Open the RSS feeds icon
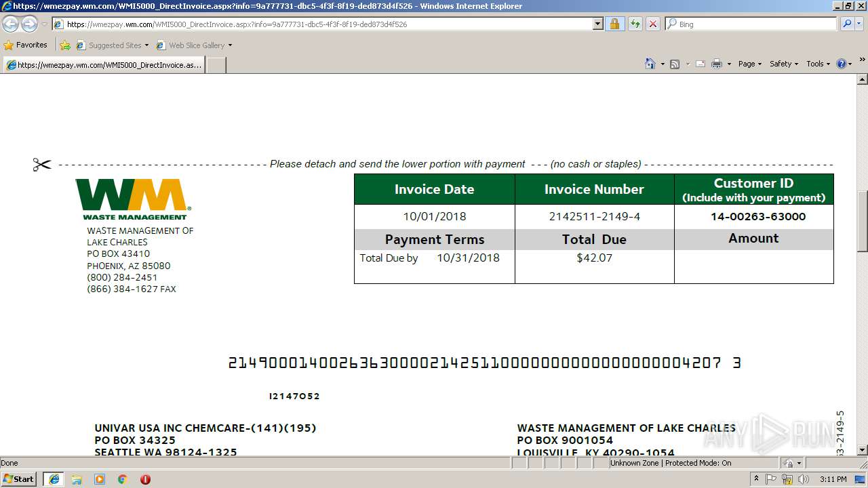This screenshot has width=868, height=488. (x=675, y=64)
